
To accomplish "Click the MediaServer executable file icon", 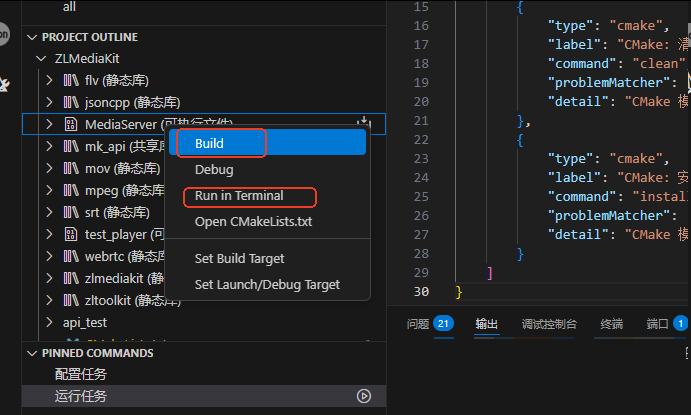I will [x=71, y=124].
